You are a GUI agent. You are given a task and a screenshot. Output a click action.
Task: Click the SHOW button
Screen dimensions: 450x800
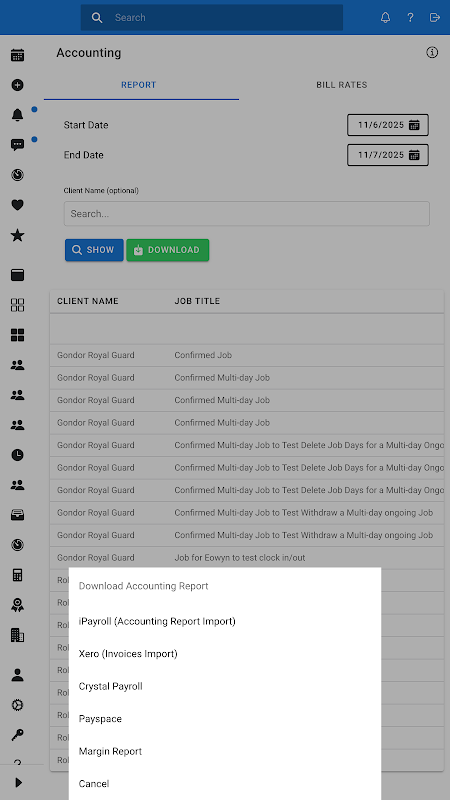click(x=94, y=250)
